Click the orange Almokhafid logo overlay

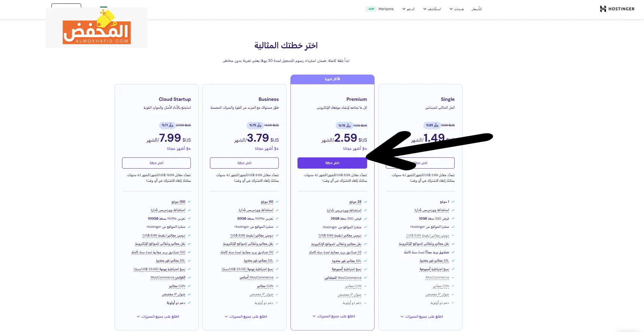pyautogui.click(x=97, y=28)
